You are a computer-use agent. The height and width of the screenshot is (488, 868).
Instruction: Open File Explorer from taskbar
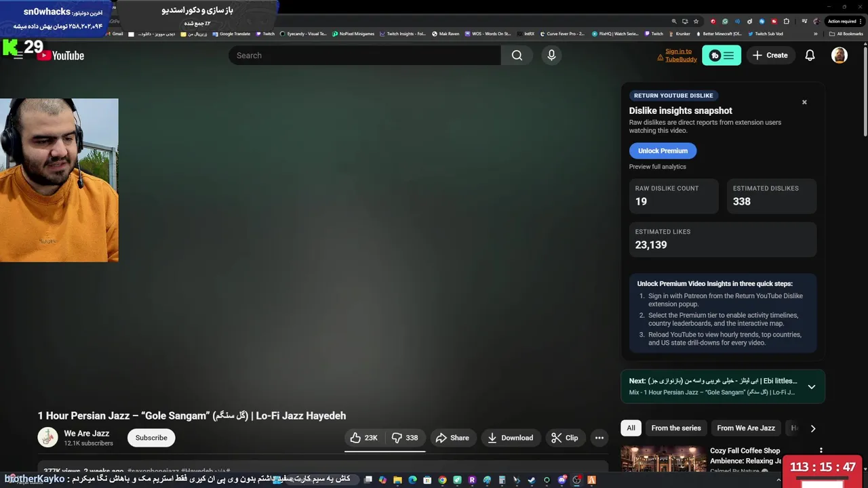(397, 480)
